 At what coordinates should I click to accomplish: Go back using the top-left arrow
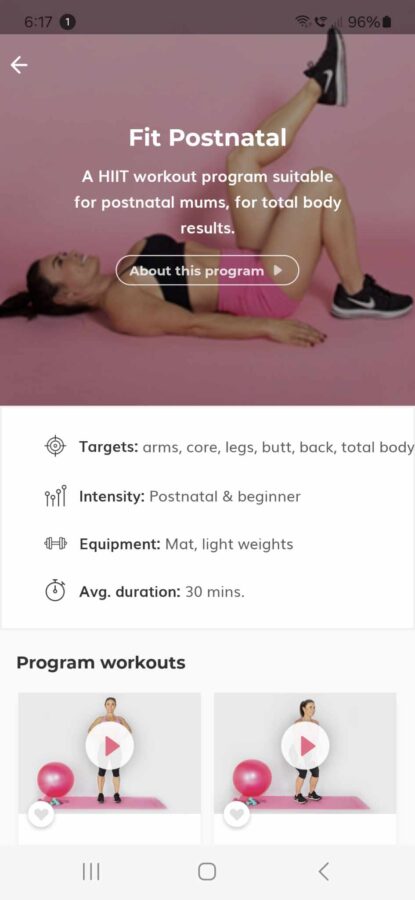click(x=19, y=65)
